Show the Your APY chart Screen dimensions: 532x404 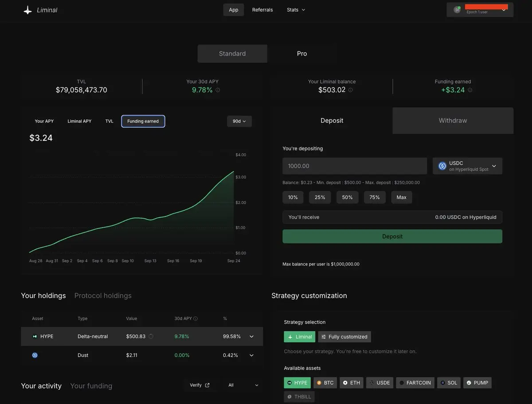(x=44, y=121)
